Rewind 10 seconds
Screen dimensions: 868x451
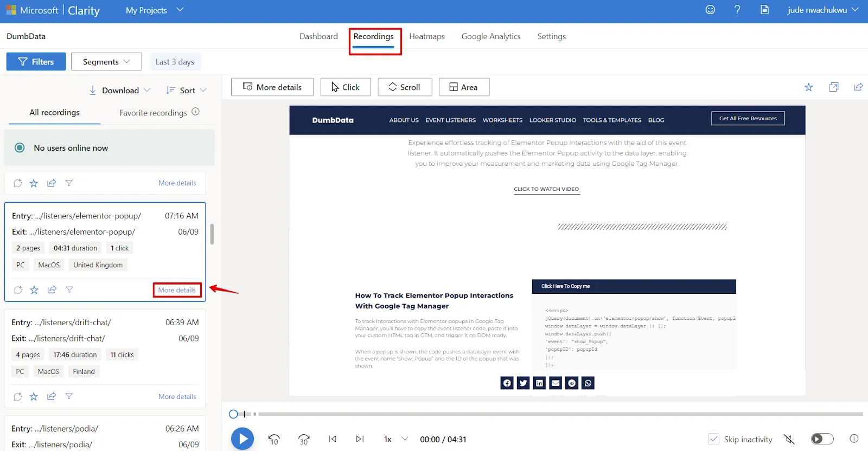coord(274,439)
